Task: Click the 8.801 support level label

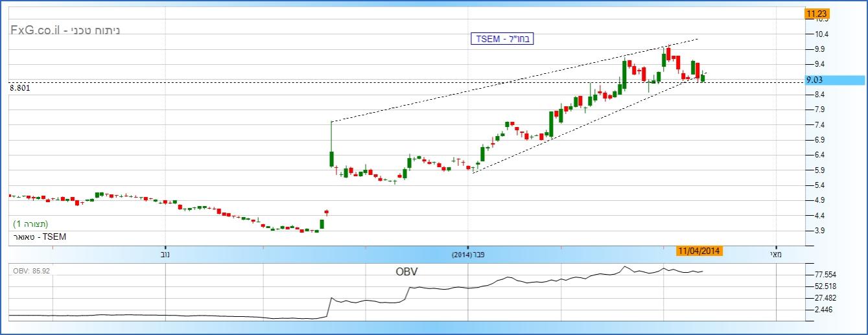Action: (21, 88)
